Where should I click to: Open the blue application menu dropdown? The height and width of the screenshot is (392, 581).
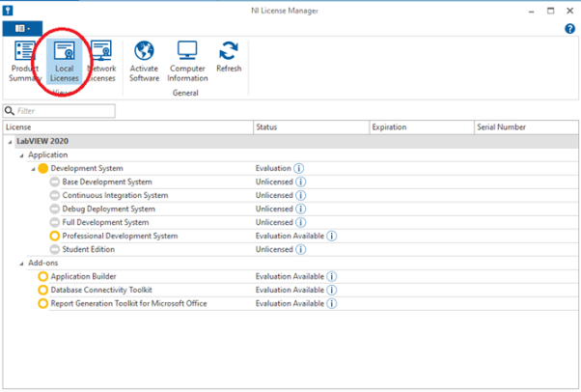pos(22,29)
